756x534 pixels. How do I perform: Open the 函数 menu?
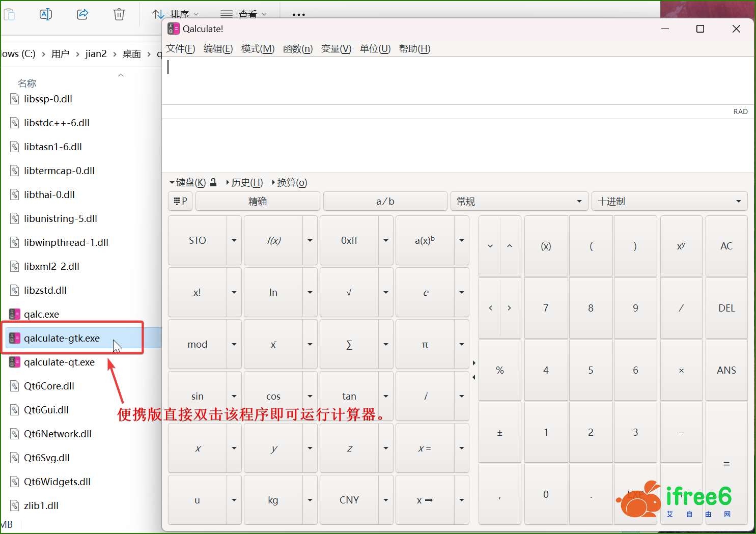[298, 48]
